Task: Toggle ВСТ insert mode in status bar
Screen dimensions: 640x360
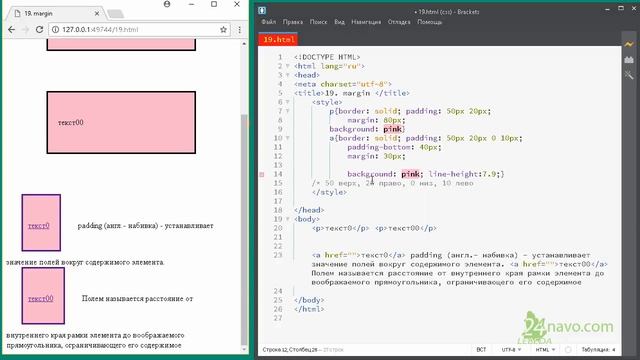Action: point(481,350)
